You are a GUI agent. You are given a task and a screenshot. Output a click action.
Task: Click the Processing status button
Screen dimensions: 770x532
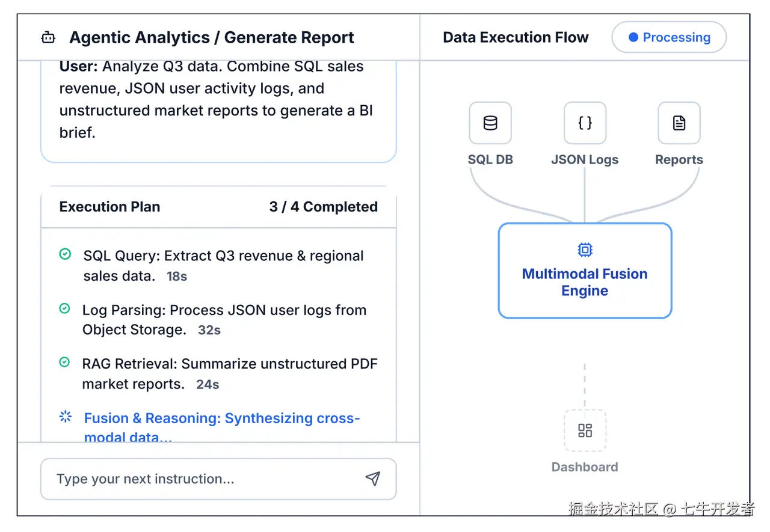click(669, 37)
